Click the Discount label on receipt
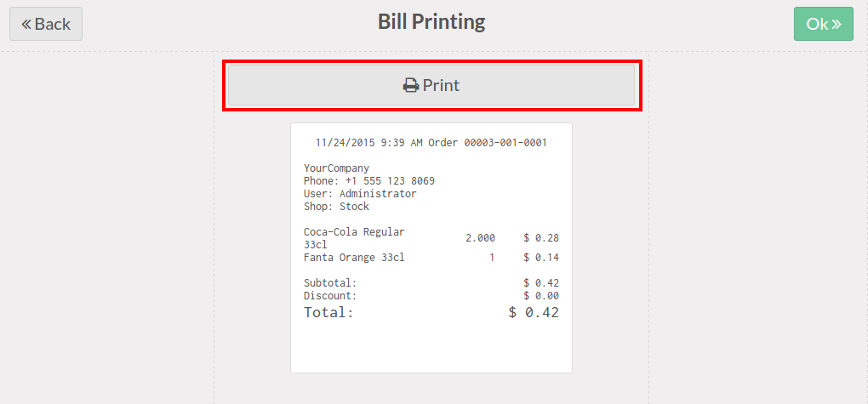 (x=329, y=296)
